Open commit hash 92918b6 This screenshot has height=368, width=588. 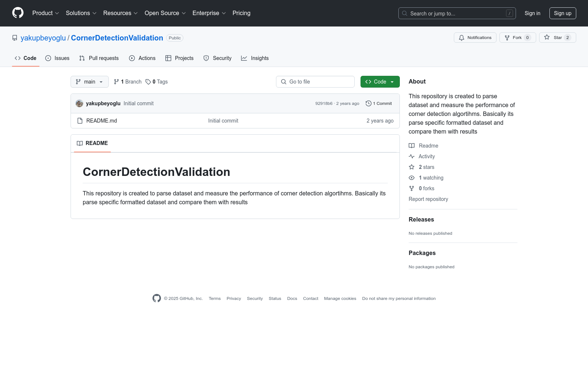tap(324, 103)
